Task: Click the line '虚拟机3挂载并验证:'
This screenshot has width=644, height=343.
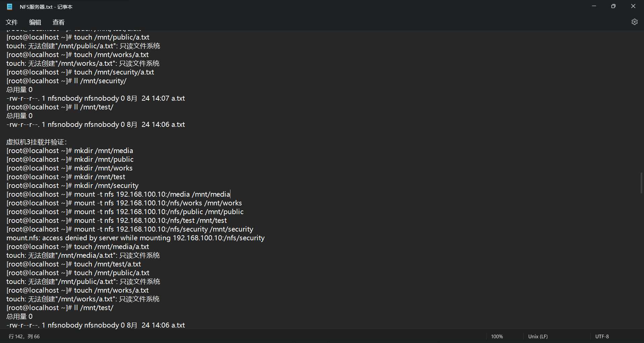Action: pos(37,142)
